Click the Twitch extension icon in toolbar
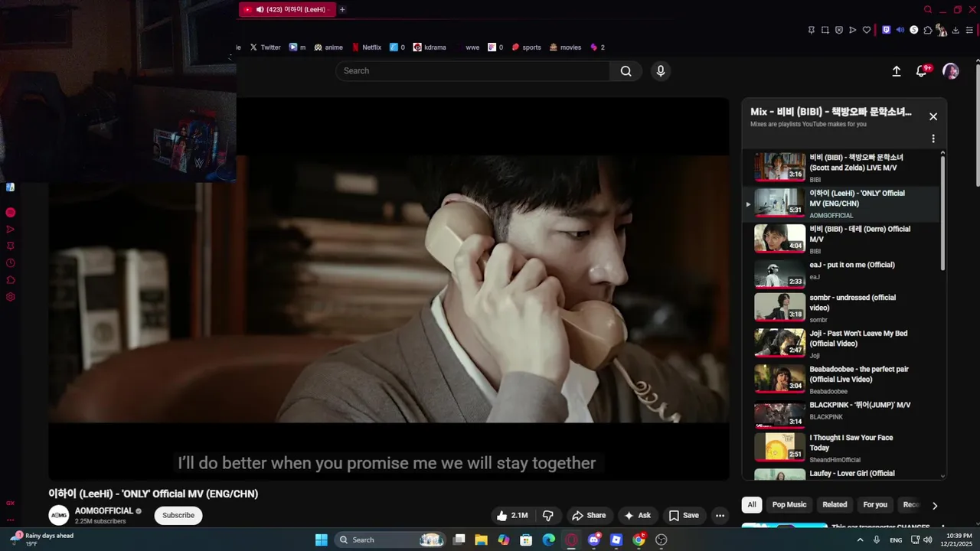 (887, 30)
